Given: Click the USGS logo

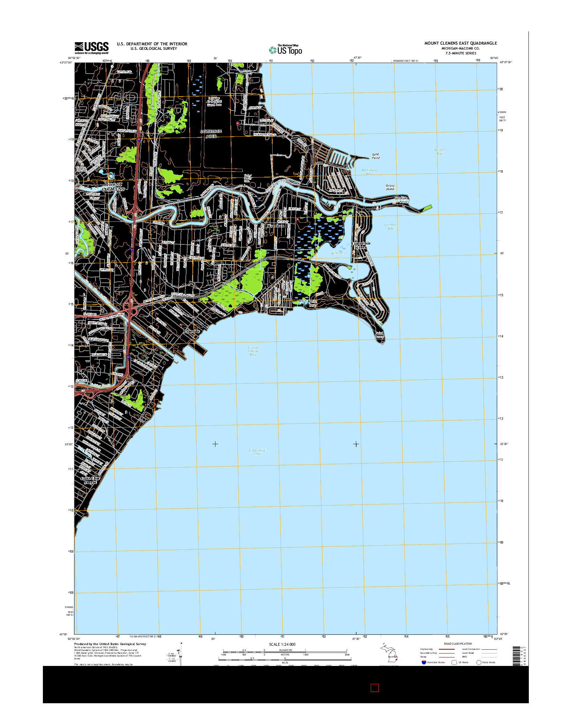Looking at the screenshot, I should click(91, 48).
